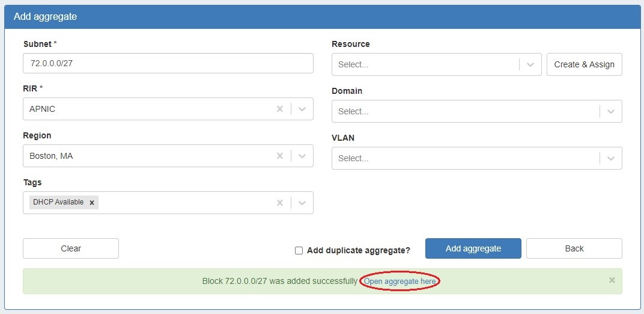Expand the RIR dropdown arrow
Screen dimensions: 644x314
[x=302, y=109]
